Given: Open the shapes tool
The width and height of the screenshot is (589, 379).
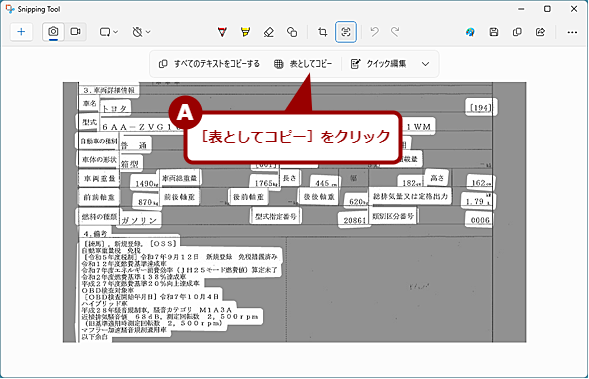Looking at the screenshot, I should (292, 32).
